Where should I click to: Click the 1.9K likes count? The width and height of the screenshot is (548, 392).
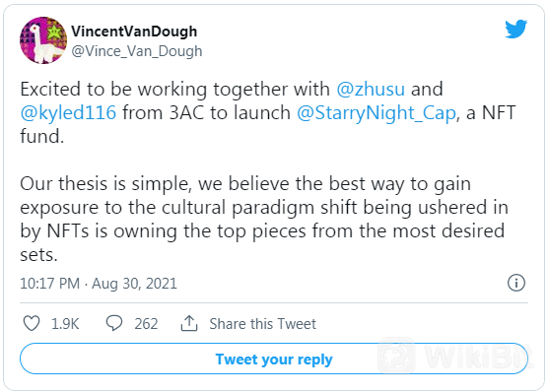point(65,323)
